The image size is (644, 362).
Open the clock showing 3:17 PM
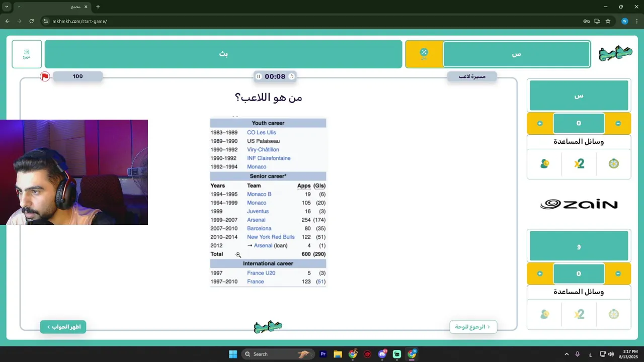pyautogui.click(x=630, y=354)
